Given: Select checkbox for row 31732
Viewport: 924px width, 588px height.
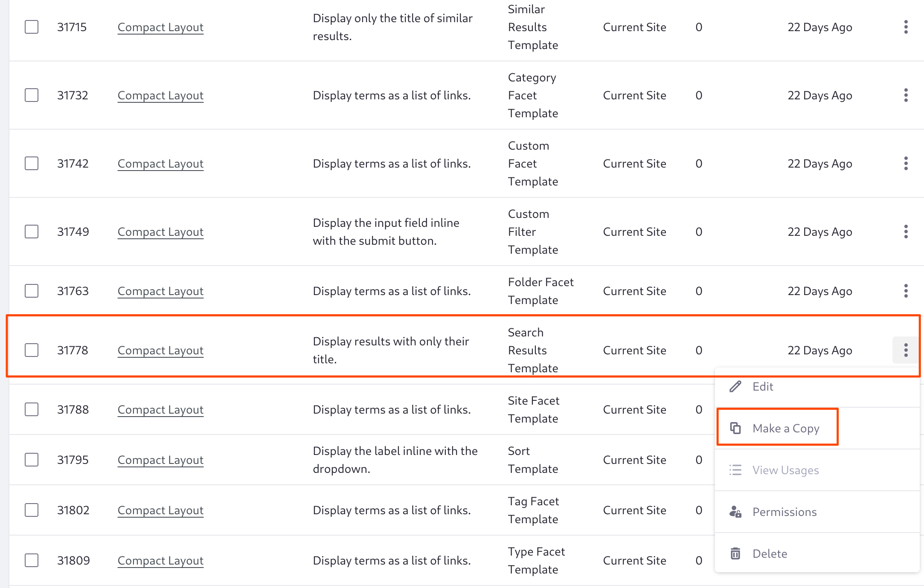Looking at the screenshot, I should (32, 95).
